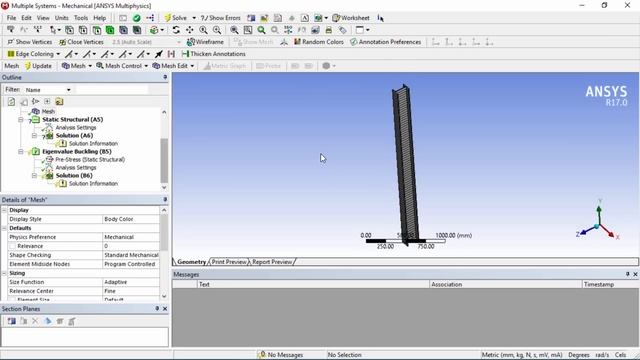
Task: Collapse the Sizing section in Details
Action: pos(4,273)
